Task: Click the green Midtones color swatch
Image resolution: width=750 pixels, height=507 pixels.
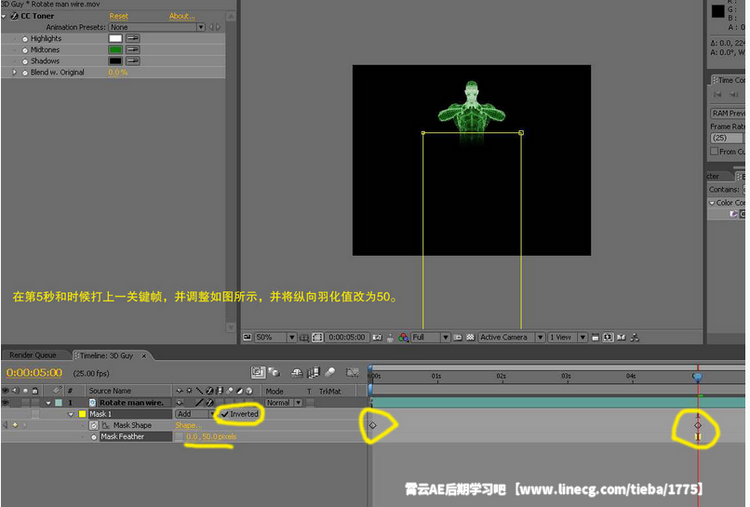Action: click(115, 50)
